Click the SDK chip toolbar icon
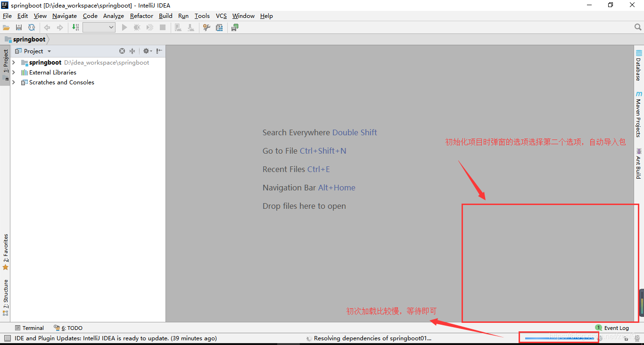 pyautogui.click(x=235, y=27)
